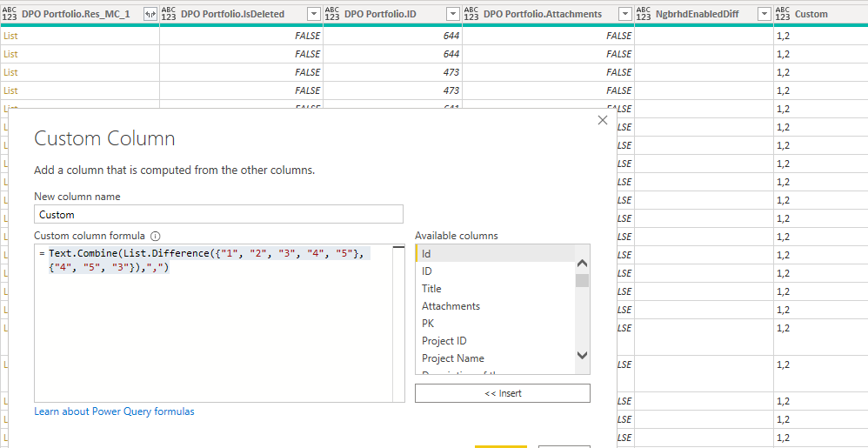The width and height of the screenshot is (868, 448).
Task: Click the formula box vertical scrollbar
Action: [399, 323]
